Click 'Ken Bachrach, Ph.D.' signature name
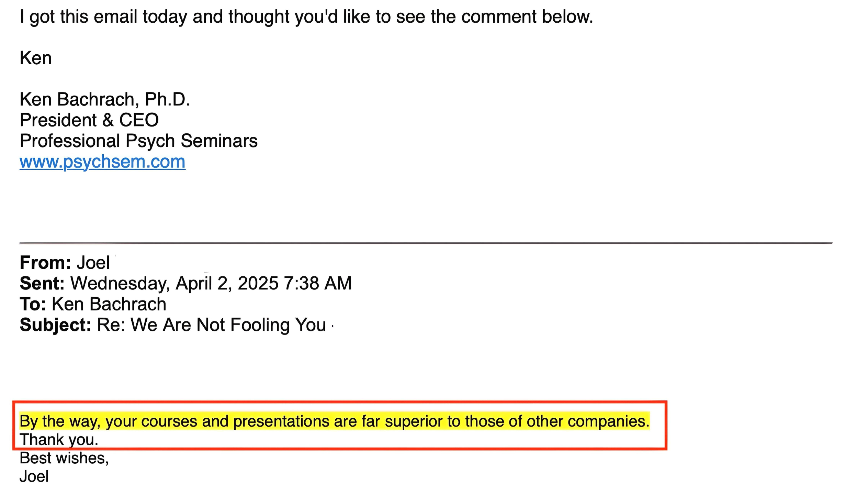The width and height of the screenshot is (868, 495). 105,100
